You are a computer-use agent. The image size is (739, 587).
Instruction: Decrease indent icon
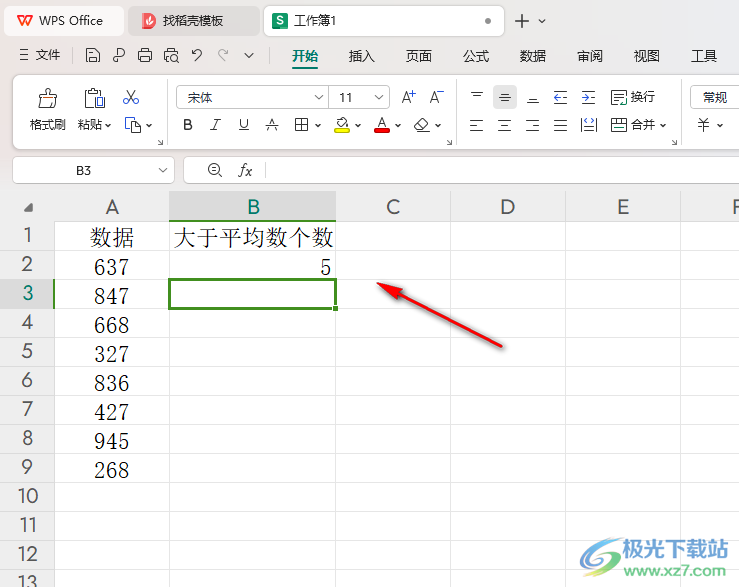point(560,97)
